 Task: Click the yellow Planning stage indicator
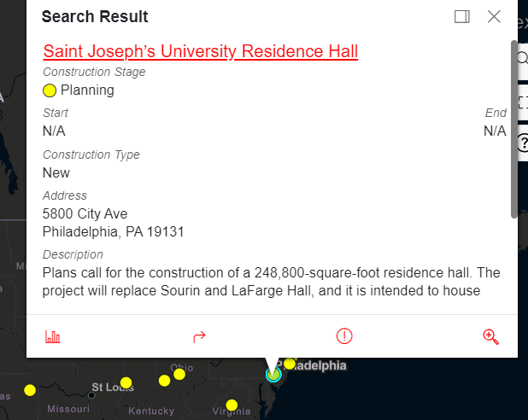click(50, 90)
